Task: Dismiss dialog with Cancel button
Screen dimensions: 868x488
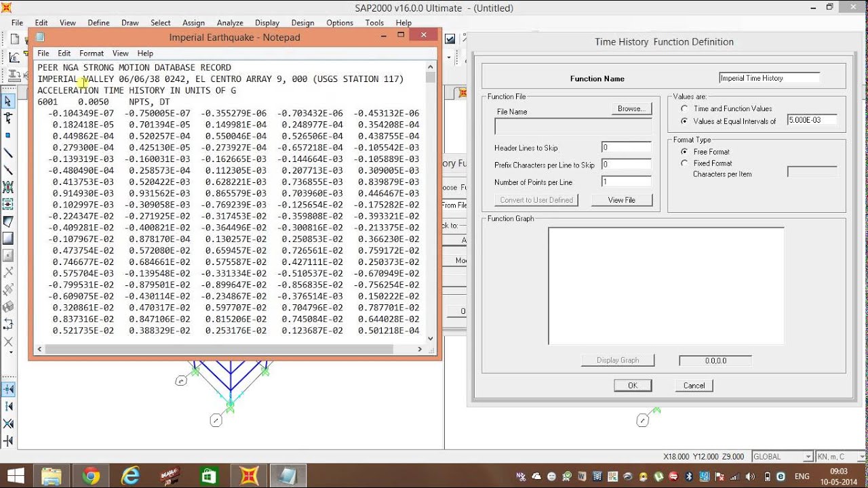Action: pyautogui.click(x=694, y=385)
